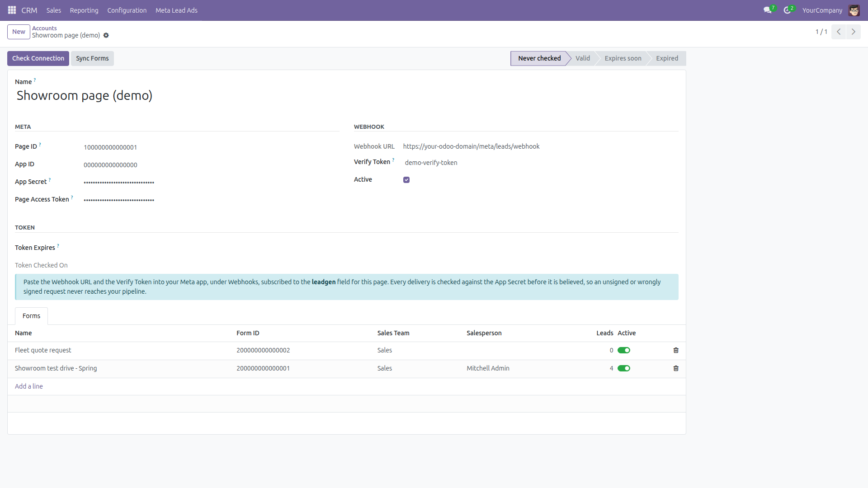
Task: Edit the Page ID value field
Action: pyautogui.click(x=211, y=147)
